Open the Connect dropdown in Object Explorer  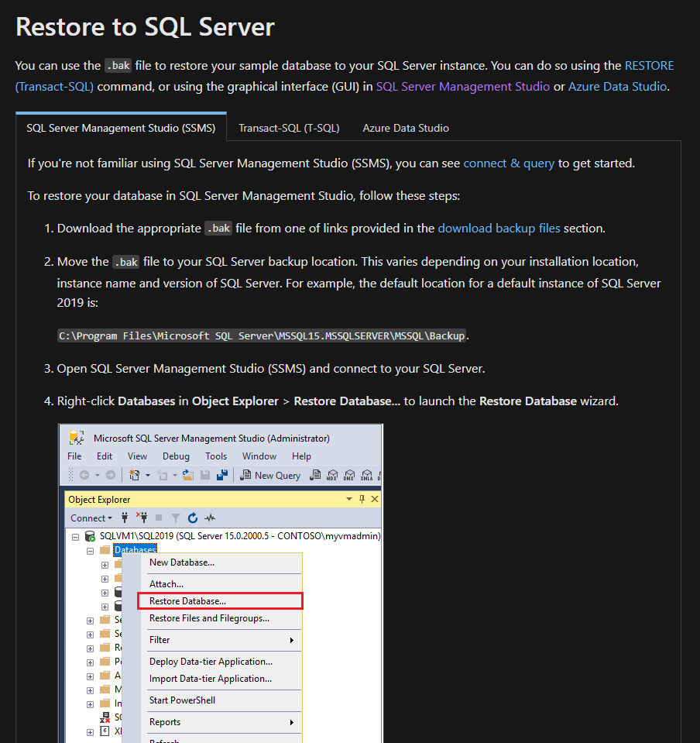pos(91,518)
